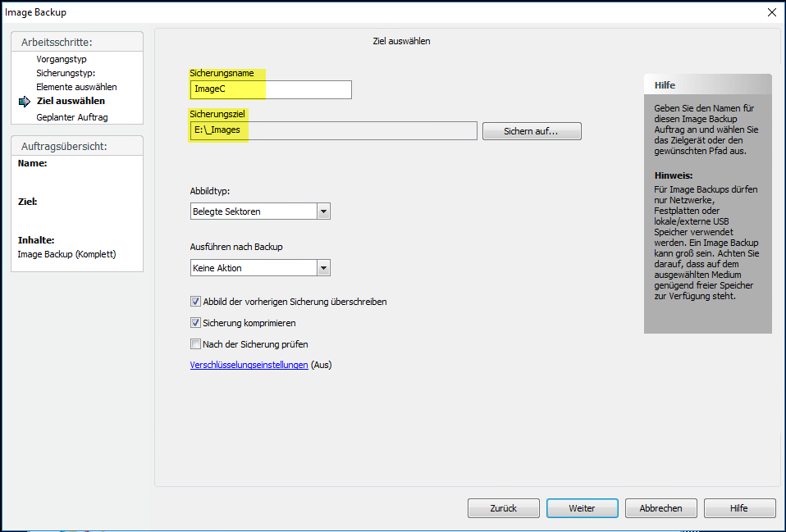Image resolution: width=786 pixels, height=532 pixels.
Task: Go back with the Zurück button
Action: (x=503, y=508)
